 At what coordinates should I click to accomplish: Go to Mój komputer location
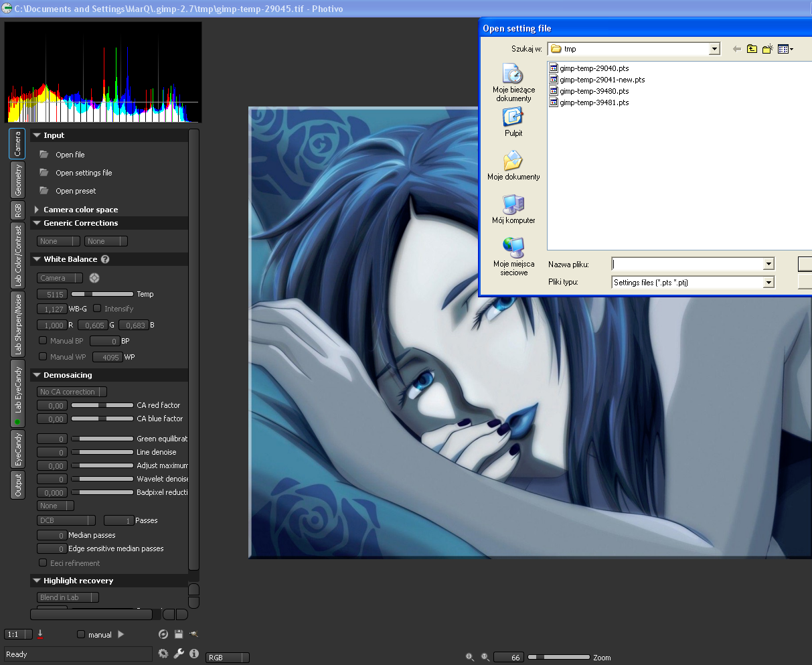[x=513, y=209]
